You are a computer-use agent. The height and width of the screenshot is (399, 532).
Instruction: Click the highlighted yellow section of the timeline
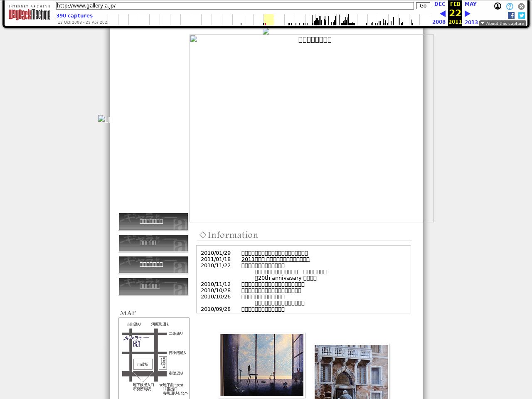tap(269, 20)
